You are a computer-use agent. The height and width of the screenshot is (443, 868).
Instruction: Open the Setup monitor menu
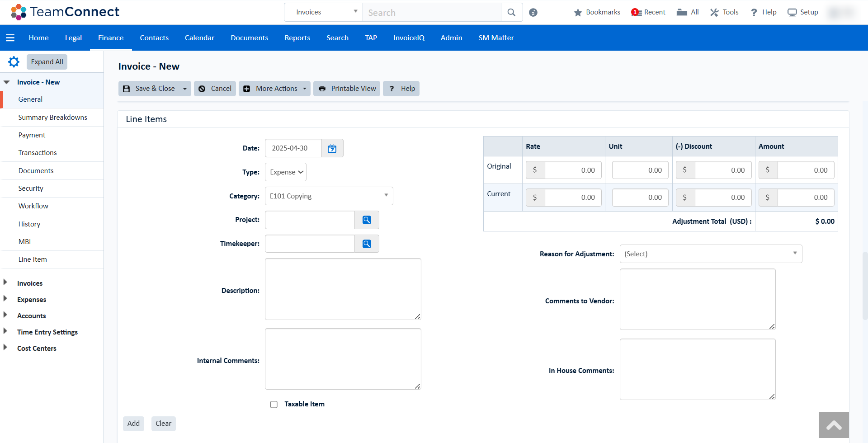click(x=803, y=12)
